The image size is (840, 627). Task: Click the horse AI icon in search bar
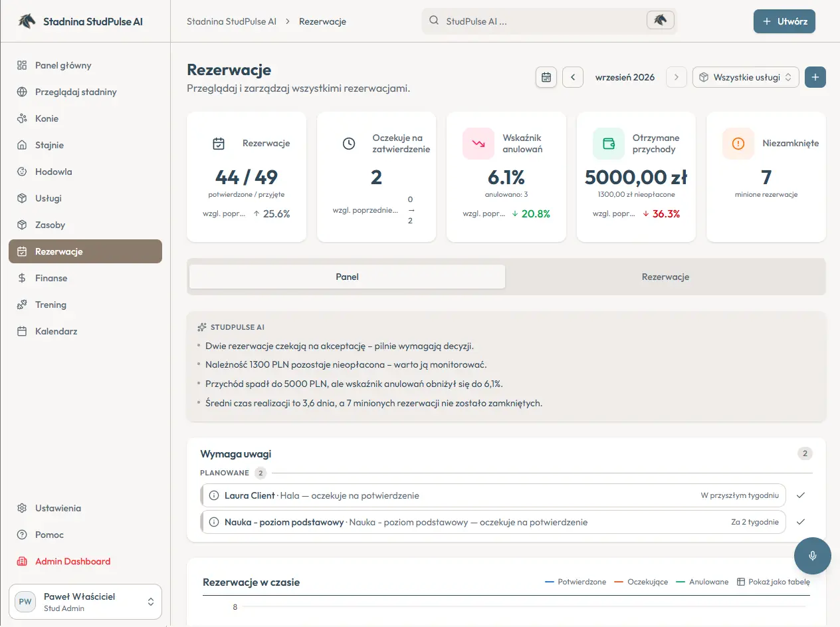[660, 20]
